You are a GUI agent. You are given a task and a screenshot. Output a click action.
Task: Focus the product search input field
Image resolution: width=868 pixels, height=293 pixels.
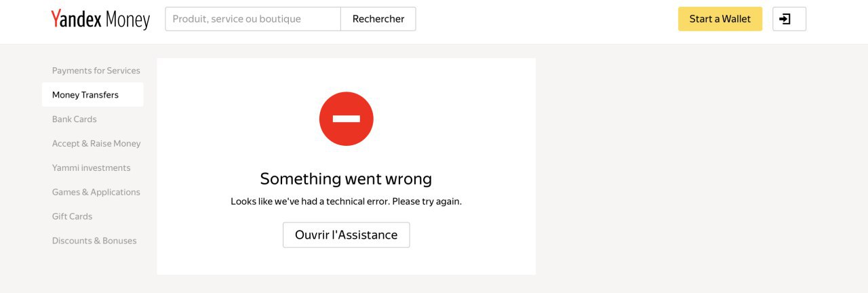[x=253, y=19]
